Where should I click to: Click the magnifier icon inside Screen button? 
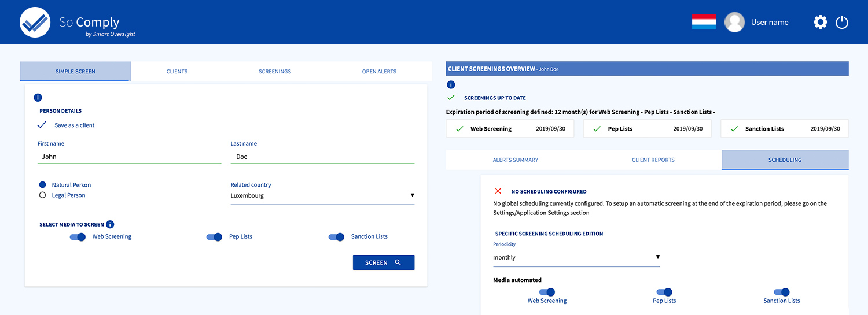[398, 262]
